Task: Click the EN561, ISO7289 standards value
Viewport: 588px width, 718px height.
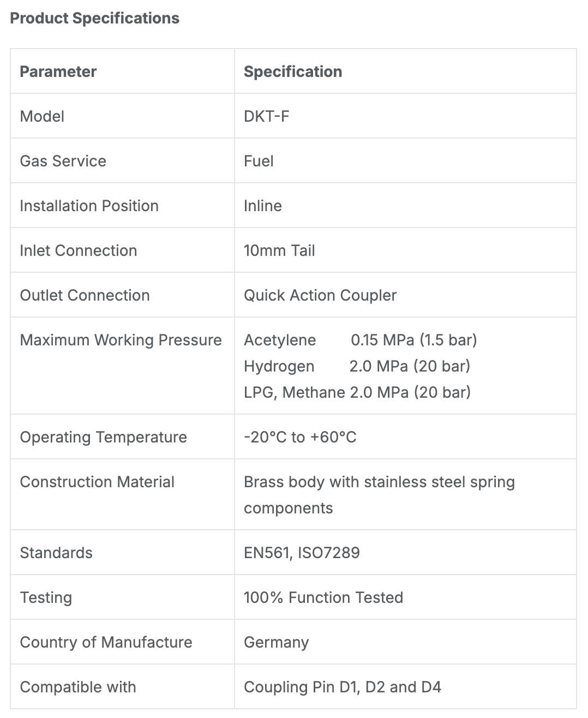Action: click(x=302, y=553)
